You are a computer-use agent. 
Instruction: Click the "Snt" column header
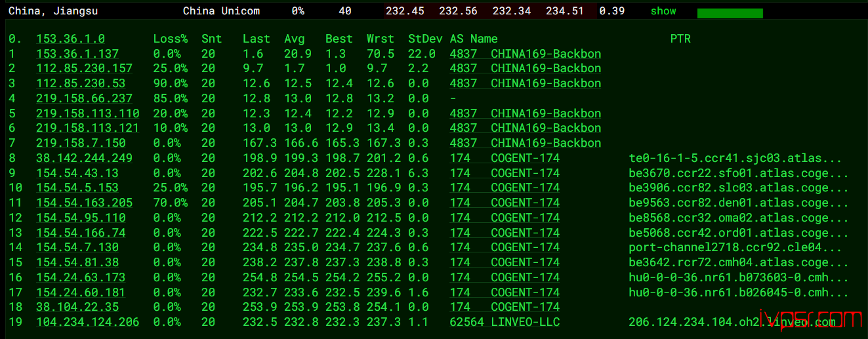click(x=212, y=39)
